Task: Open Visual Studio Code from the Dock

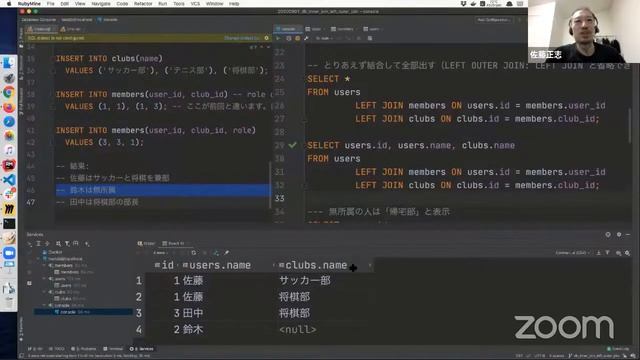Action: coord(9,180)
